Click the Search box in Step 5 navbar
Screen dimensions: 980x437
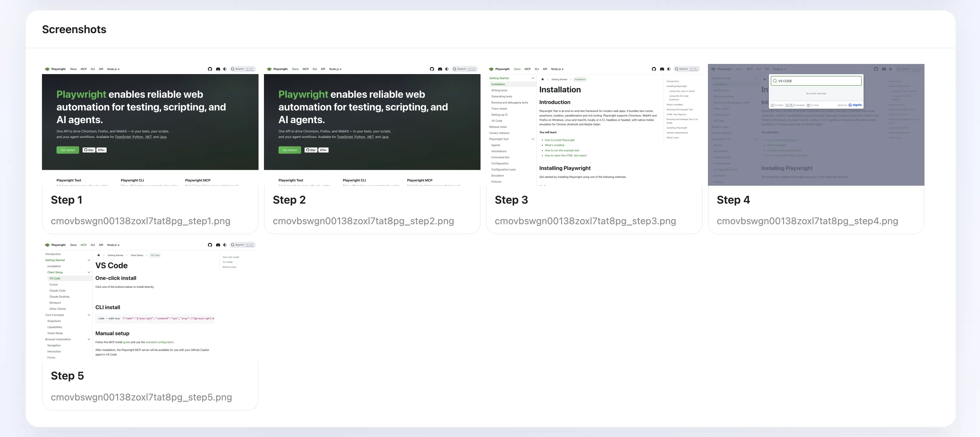pos(242,245)
